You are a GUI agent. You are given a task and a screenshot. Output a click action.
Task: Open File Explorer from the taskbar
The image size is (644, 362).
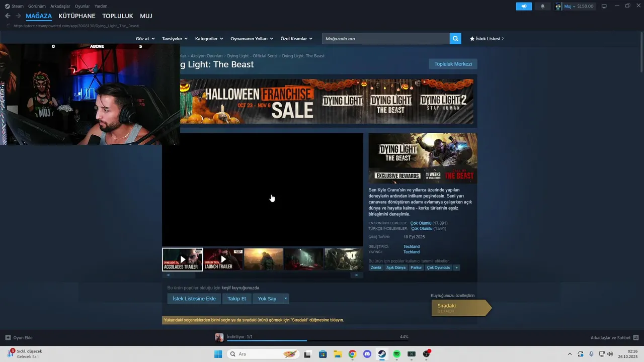point(338,354)
